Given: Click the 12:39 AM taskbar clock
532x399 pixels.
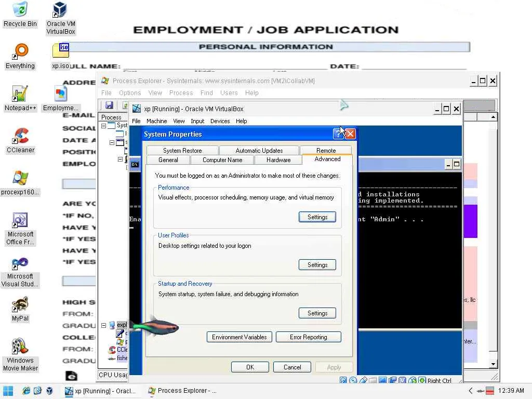Looking at the screenshot, I should 511,391.
